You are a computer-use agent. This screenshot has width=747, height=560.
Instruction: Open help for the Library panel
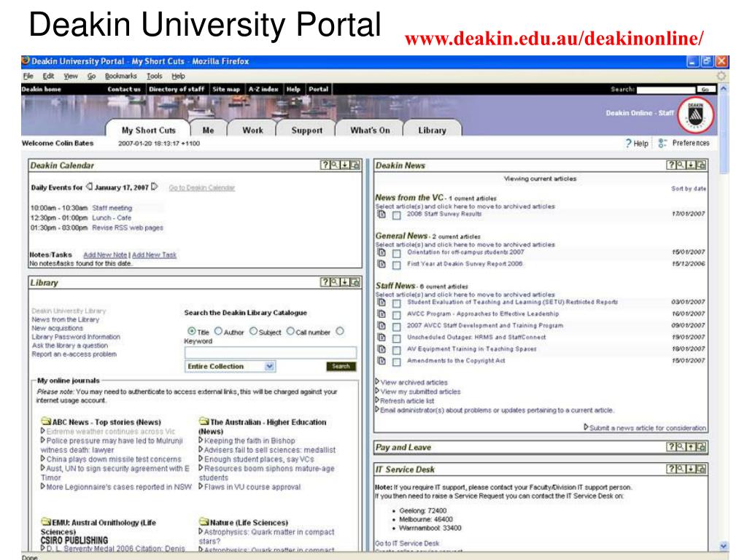(325, 282)
